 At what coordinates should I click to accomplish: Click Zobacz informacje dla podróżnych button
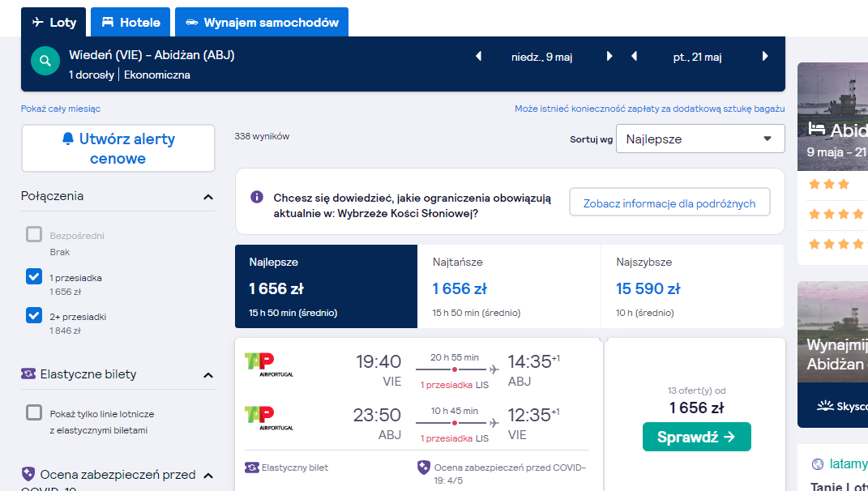(x=669, y=203)
